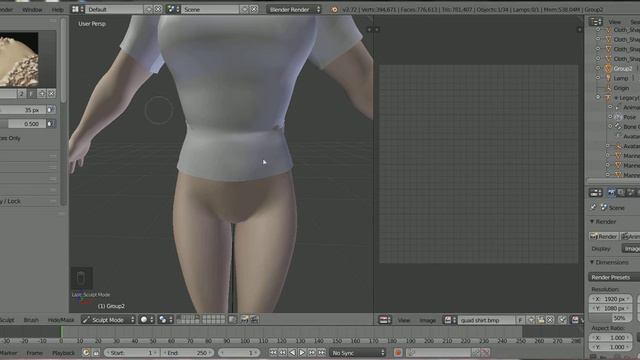Open the Blender Render engine dropdown
Viewport: 640px width, 360px height.
click(293, 9)
